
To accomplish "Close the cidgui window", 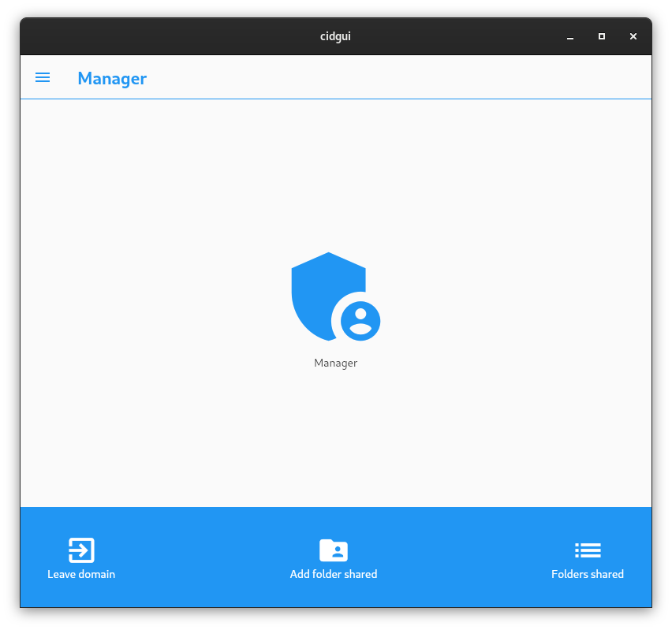I will click(633, 36).
